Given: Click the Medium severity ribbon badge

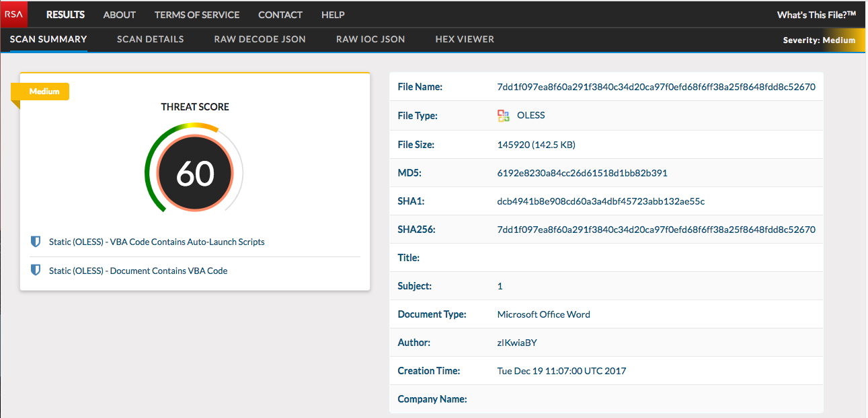Looking at the screenshot, I should pos(44,92).
